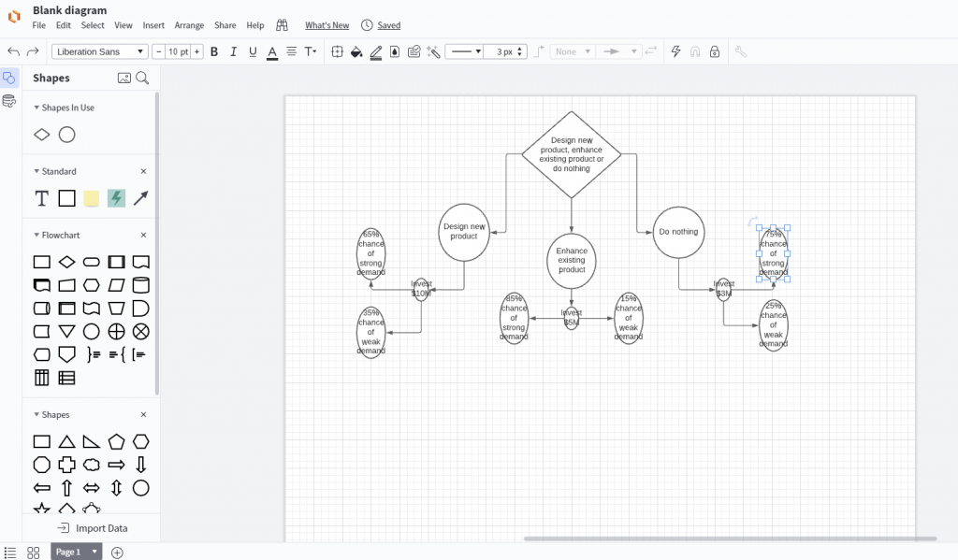This screenshot has height=560, width=958.
Task: Click the text color swatch button
Action: 272,51
